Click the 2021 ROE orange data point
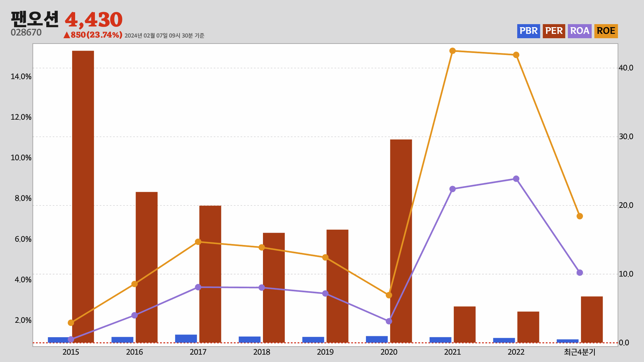Viewport: 644px width, 362px height. tap(452, 51)
